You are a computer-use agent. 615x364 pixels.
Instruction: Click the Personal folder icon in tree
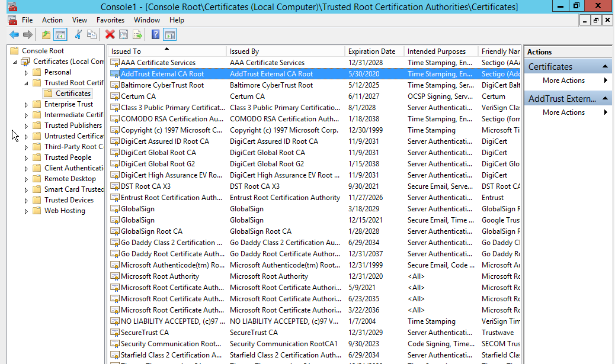point(37,72)
